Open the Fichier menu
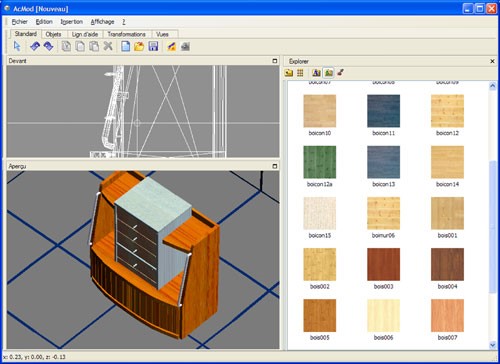The image size is (500, 364). [20, 22]
